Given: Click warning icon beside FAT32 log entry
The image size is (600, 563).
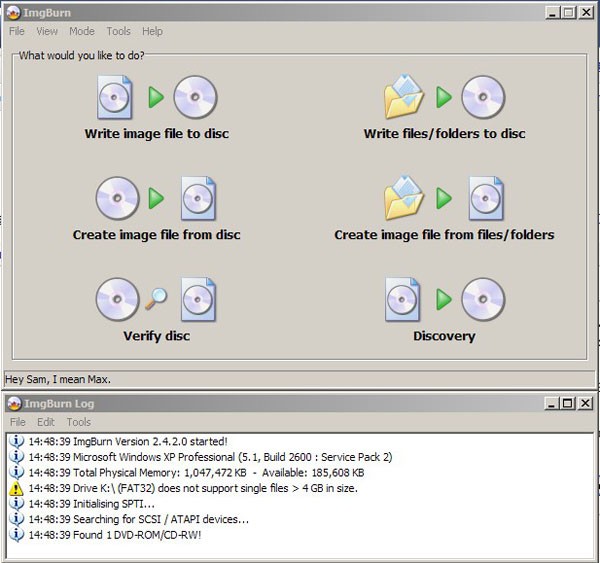Looking at the screenshot, I should (x=16, y=488).
